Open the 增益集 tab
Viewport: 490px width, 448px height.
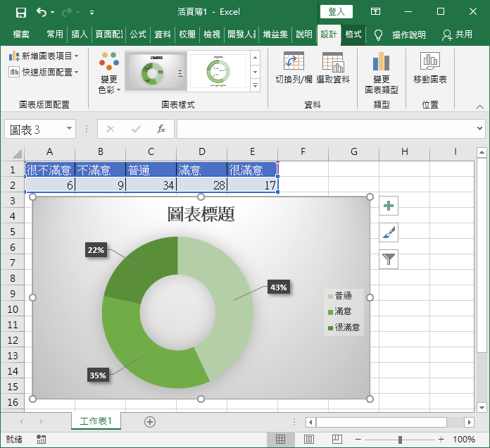275,34
